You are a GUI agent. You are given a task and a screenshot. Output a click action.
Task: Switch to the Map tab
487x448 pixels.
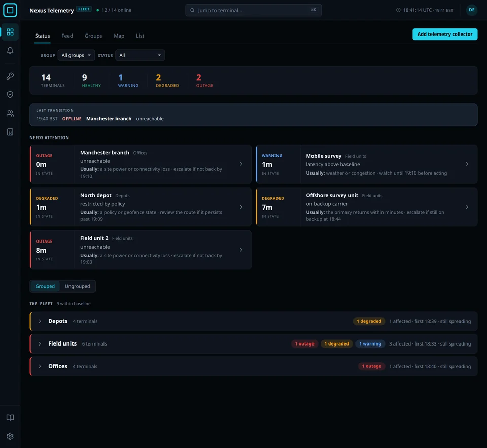[x=119, y=36]
